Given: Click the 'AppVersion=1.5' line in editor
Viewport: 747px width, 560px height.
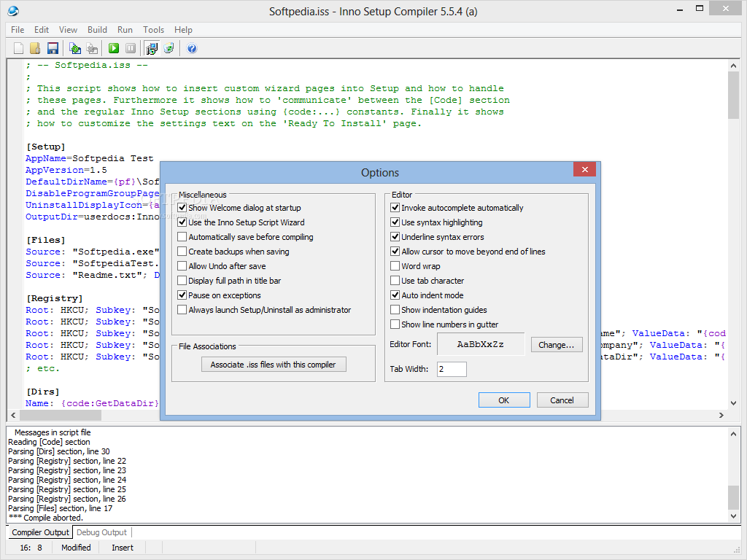Looking at the screenshot, I should 66,170.
